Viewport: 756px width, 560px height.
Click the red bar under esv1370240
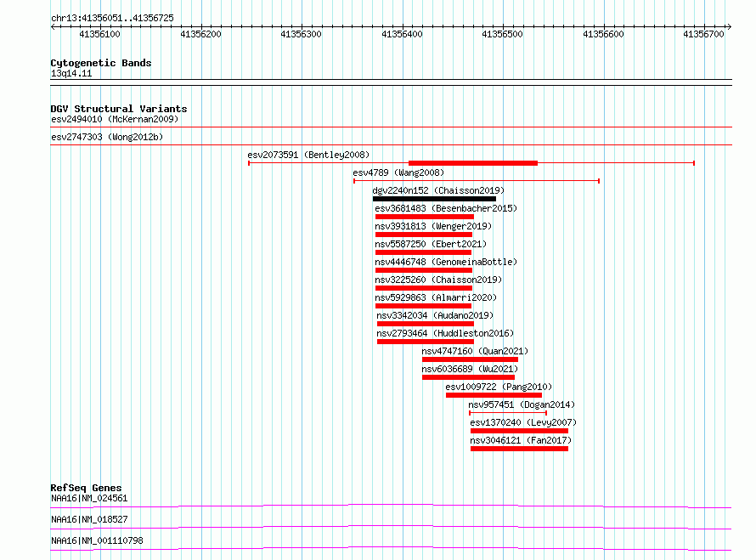coord(519,431)
